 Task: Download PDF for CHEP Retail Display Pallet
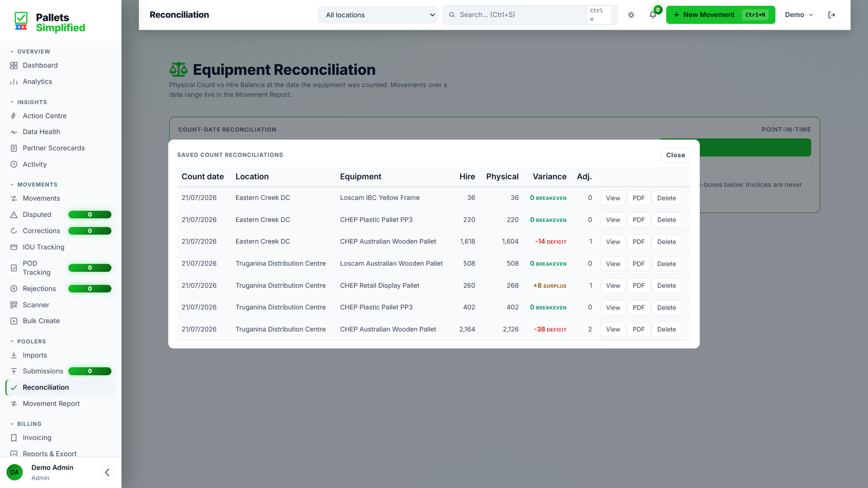pyautogui.click(x=638, y=286)
